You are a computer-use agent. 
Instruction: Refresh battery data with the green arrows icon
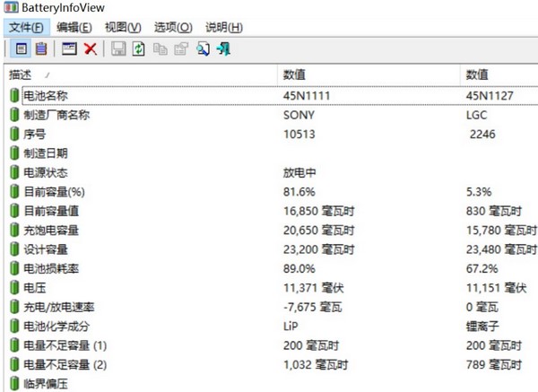(139, 48)
